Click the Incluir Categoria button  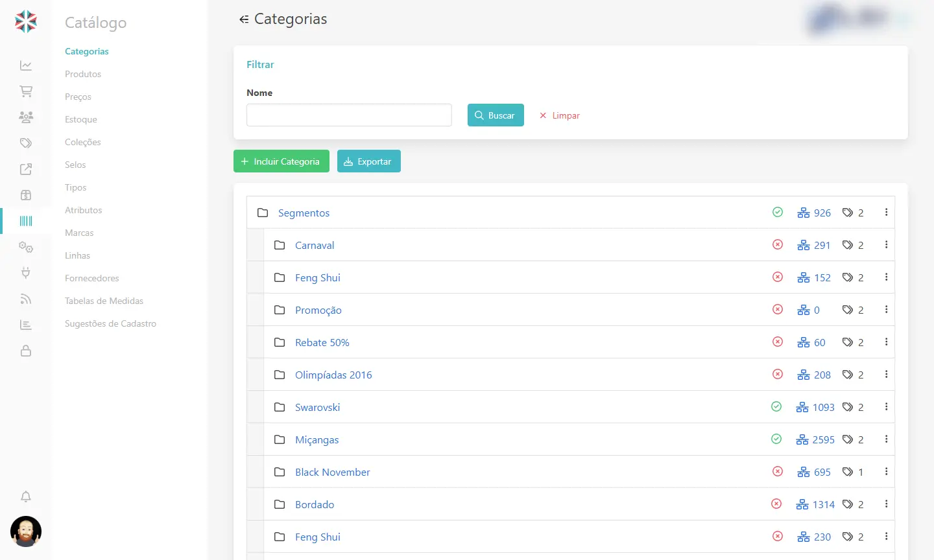(281, 161)
